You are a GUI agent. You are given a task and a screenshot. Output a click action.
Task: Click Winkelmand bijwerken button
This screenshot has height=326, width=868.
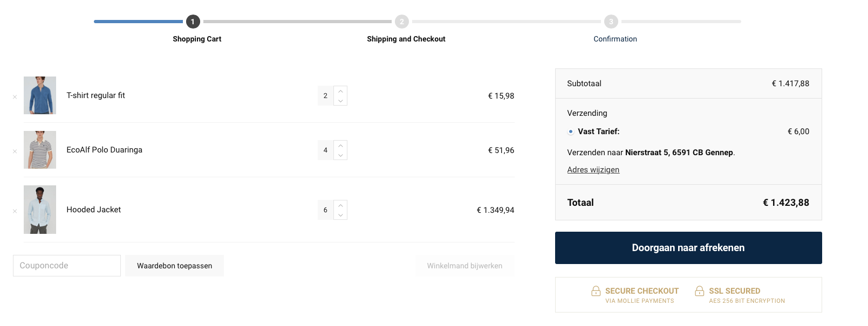pos(464,266)
